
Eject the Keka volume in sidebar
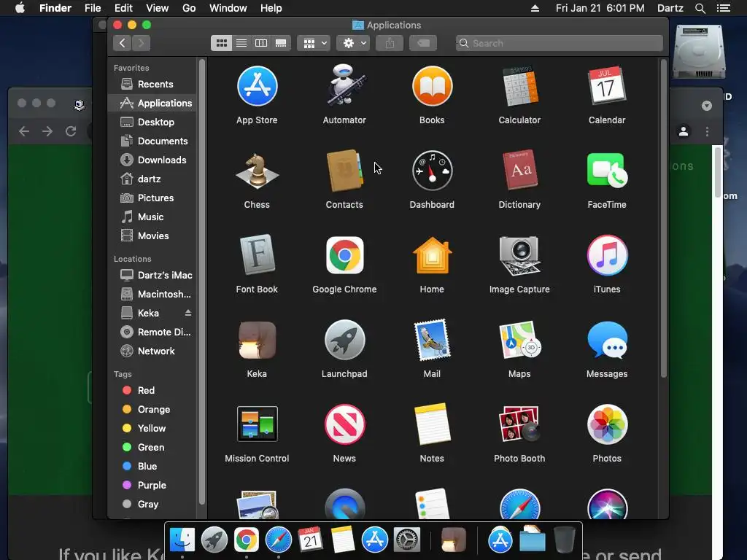[187, 313]
